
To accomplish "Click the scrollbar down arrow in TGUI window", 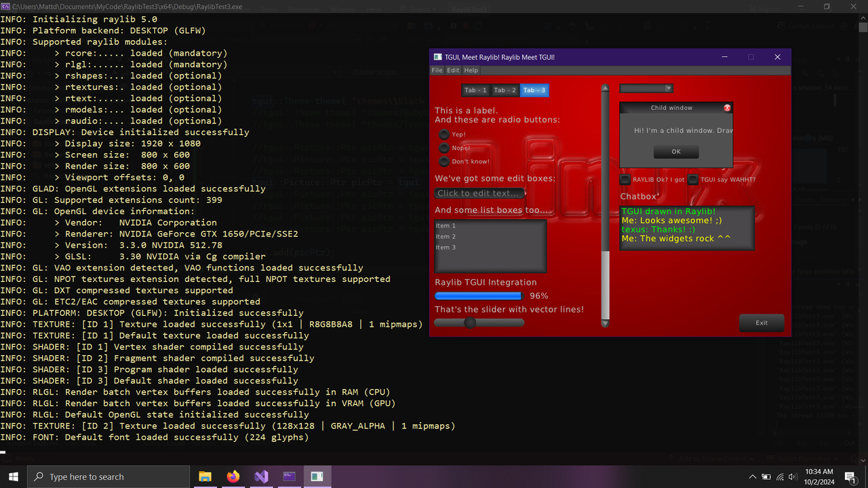I will [605, 324].
